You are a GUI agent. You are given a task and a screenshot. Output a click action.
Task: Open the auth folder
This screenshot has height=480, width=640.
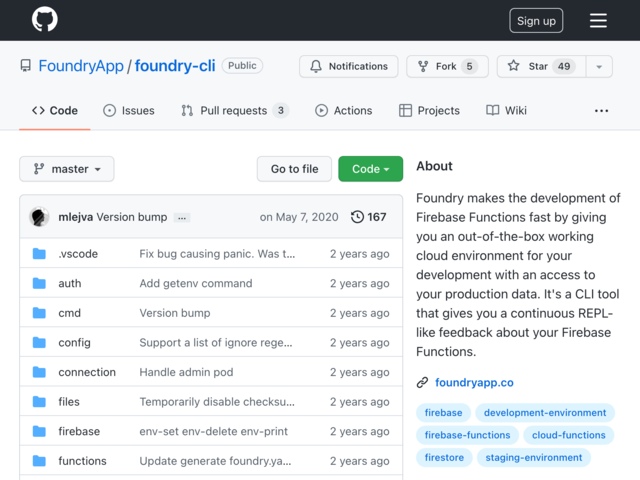pyautogui.click(x=70, y=283)
